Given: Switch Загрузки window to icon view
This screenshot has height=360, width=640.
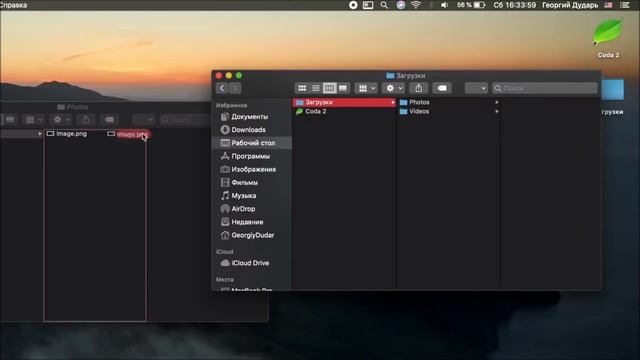Looking at the screenshot, I should pyautogui.click(x=302, y=88).
